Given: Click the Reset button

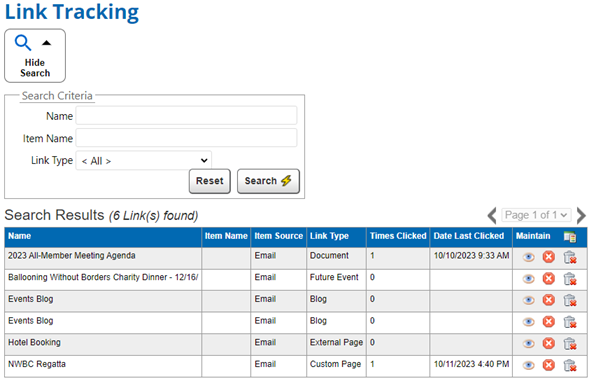Looking at the screenshot, I should (210, 181).
